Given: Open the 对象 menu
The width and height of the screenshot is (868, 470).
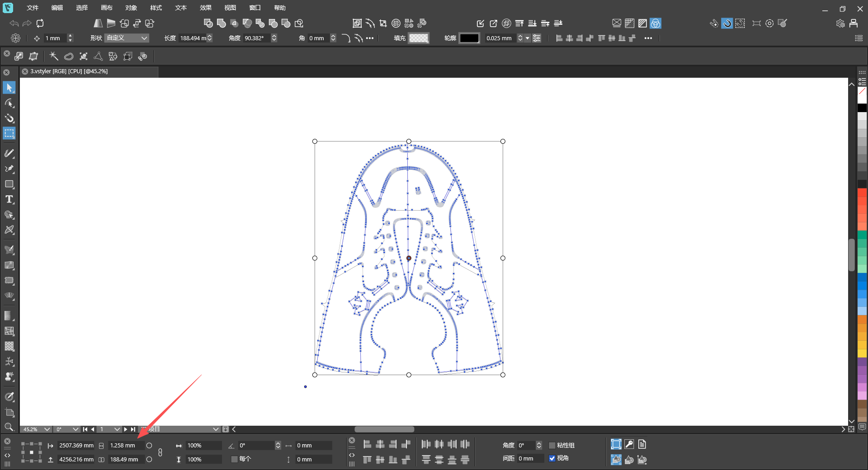Looking at the screenshot, I should pyautogui.click(x=131, y=8).
